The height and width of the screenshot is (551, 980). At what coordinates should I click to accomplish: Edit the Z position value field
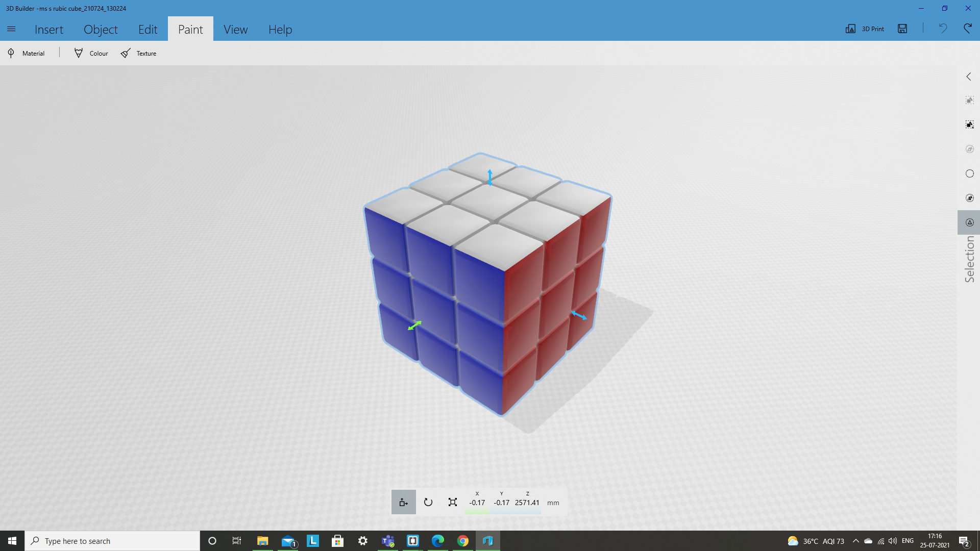pos(527,502)
